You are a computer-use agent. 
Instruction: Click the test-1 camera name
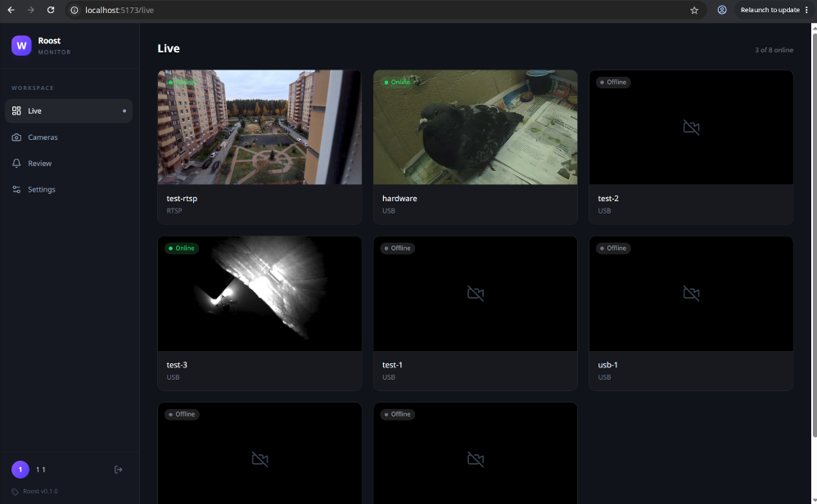tap(392, 365)
